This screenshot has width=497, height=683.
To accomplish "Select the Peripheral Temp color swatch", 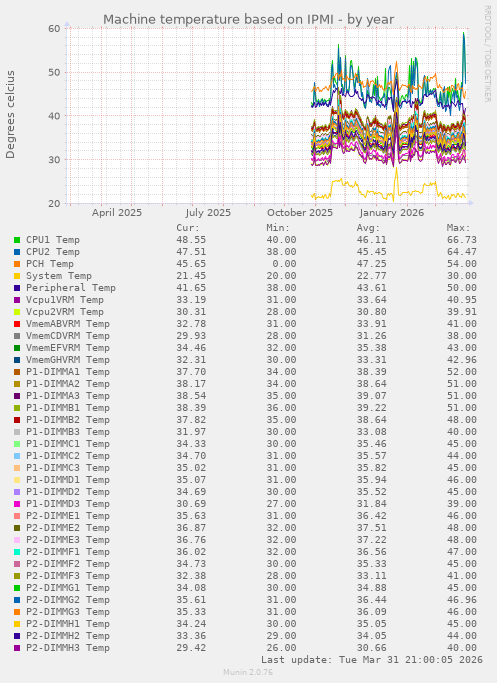I will 17,288.
